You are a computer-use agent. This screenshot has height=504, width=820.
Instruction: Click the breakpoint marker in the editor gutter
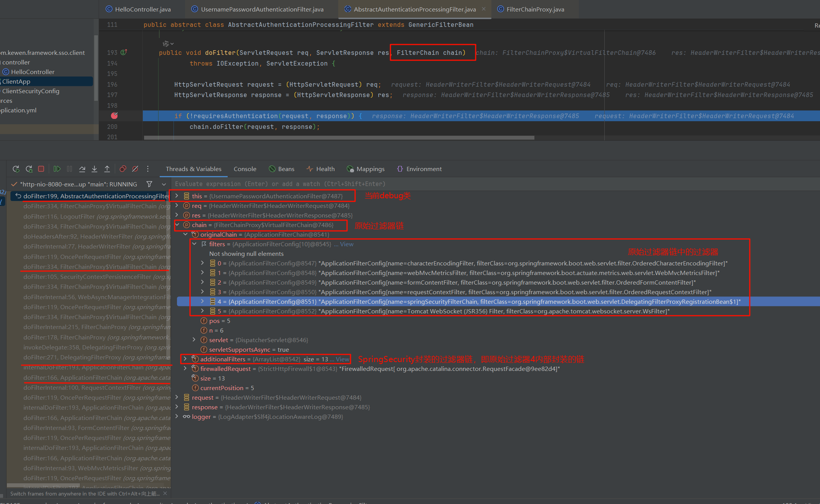114,115
